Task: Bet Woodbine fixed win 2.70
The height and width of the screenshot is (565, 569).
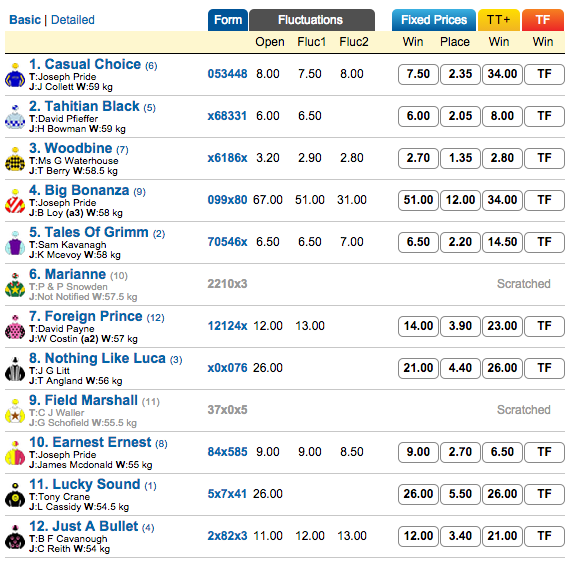Action: click(x=418, y=158)
